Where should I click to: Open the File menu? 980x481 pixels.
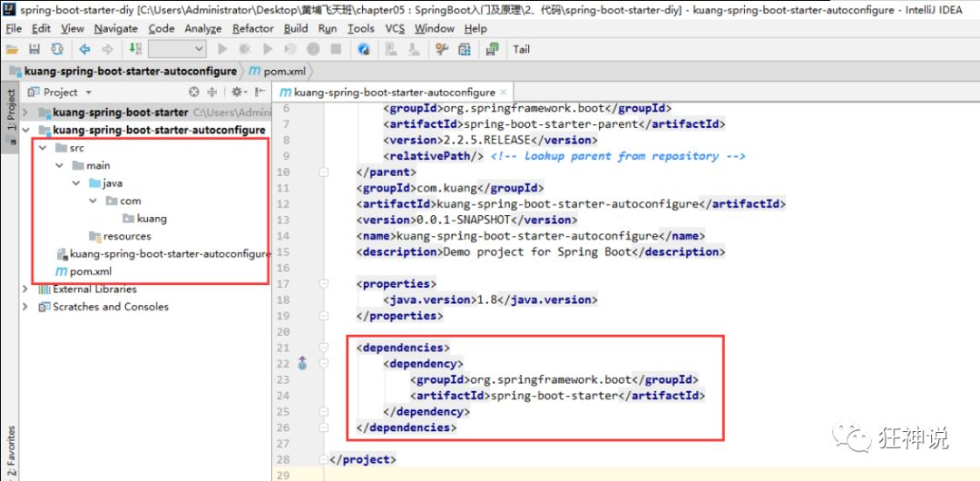pos(13,29)
